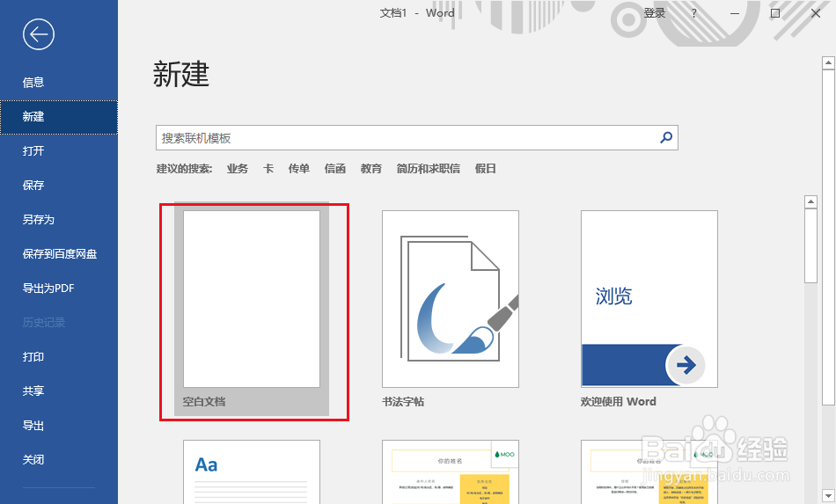This screenshot has height=504, width=836.
Task: Open the 欢迎使用 Word tour template
Action: coord(649,299)
